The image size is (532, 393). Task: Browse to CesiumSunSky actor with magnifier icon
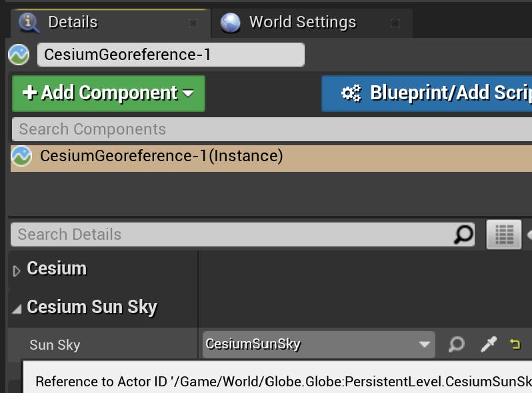click(457, 344)
